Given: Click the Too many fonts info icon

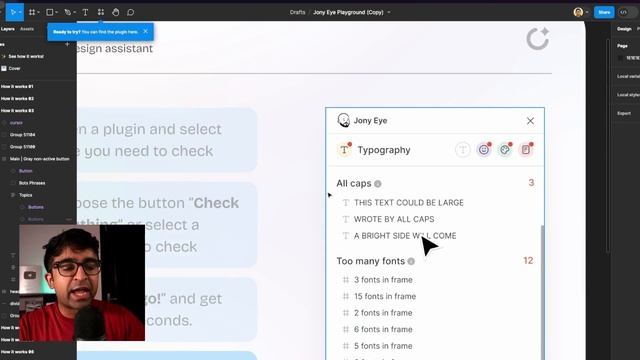Looking at the screenshot, I should coord(411,261).
